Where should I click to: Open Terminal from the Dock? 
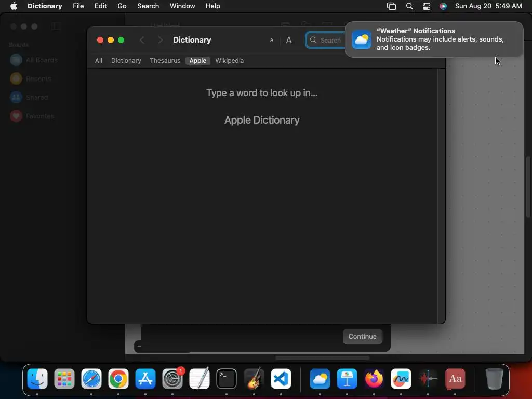(227, 379)
